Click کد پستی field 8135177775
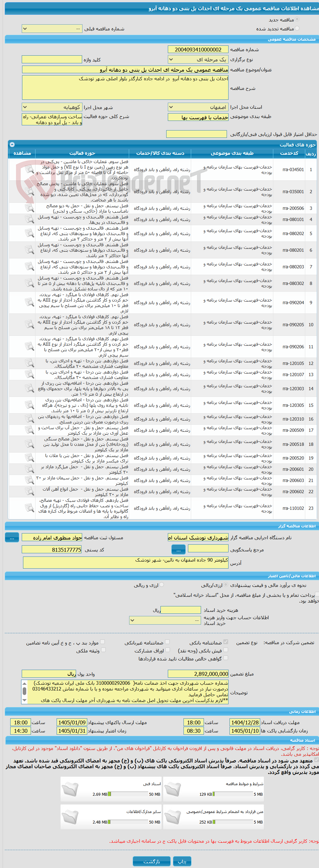The width and height of the screenshot is (319, 868). click(x=52, y=549)
